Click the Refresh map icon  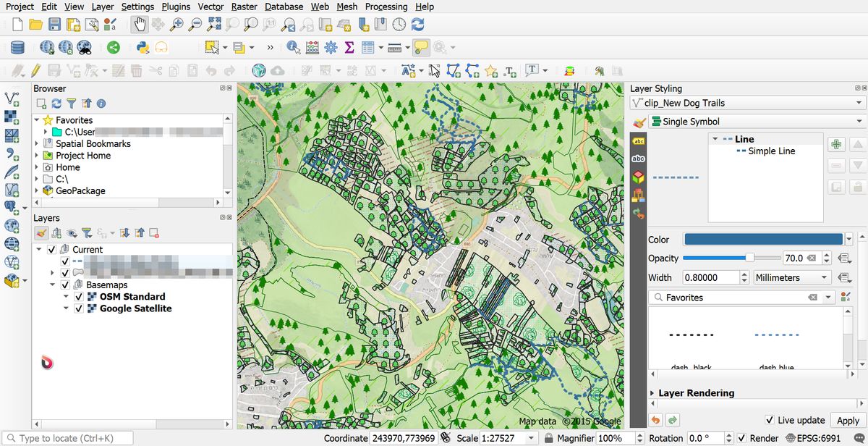[x=417, y=25]
